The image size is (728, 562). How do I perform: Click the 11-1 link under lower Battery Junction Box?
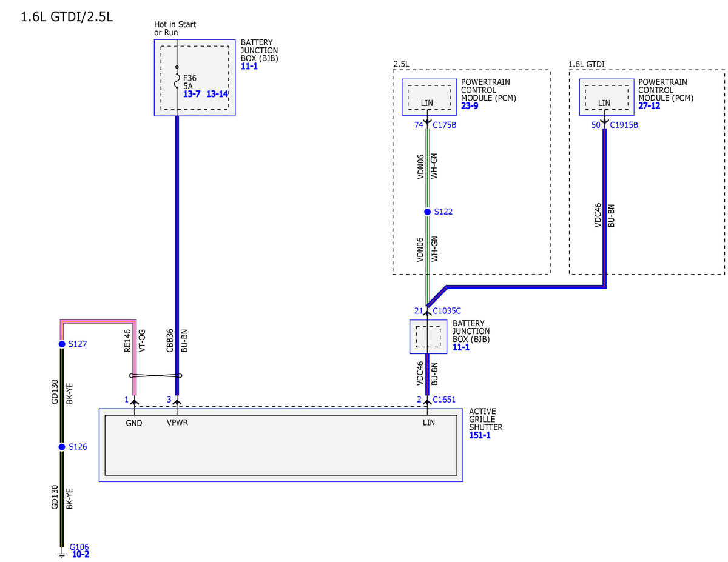point(461,347)
